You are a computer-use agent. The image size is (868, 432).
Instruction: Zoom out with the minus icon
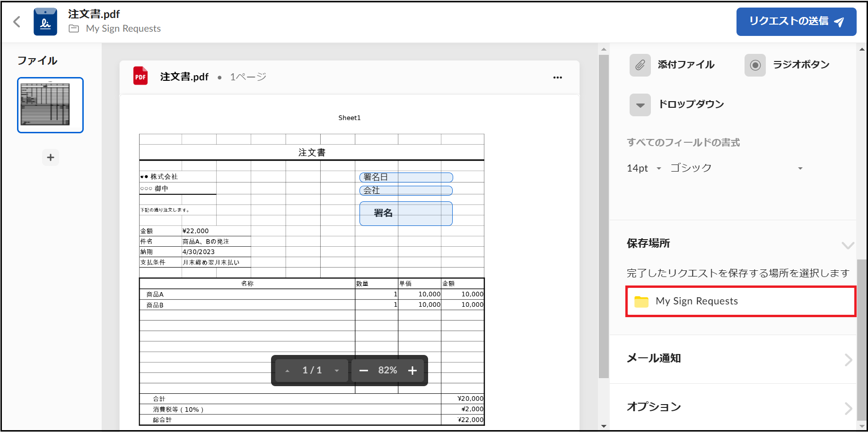click(x=363, y=371)
